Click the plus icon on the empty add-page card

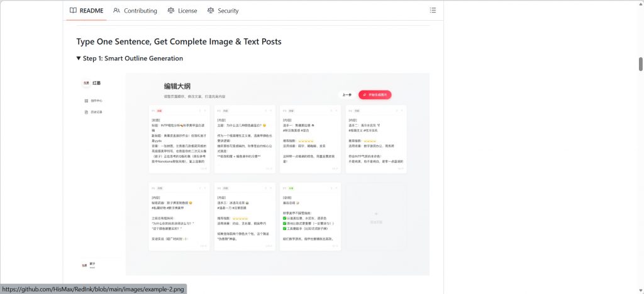point(376,214)
